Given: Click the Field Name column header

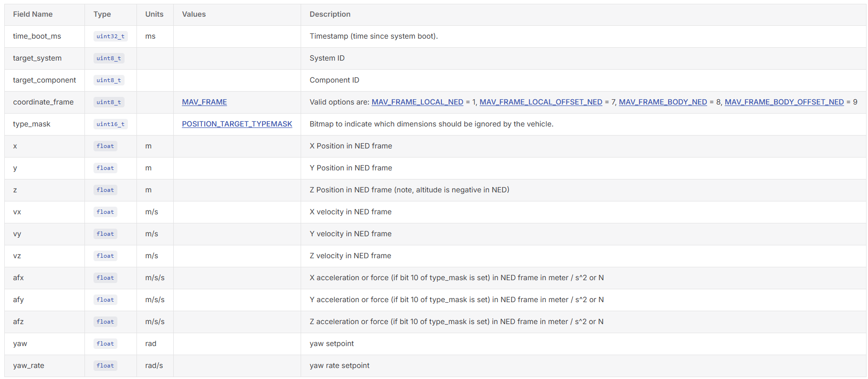Looking at the screenshot, I should pyautogui.click(x=33, y=14).
